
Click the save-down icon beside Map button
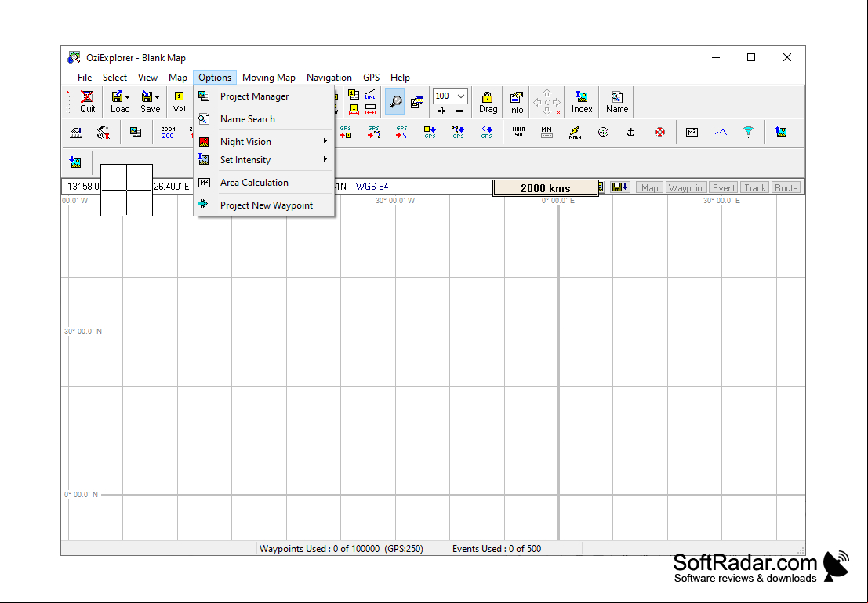[x=620, y=187]
